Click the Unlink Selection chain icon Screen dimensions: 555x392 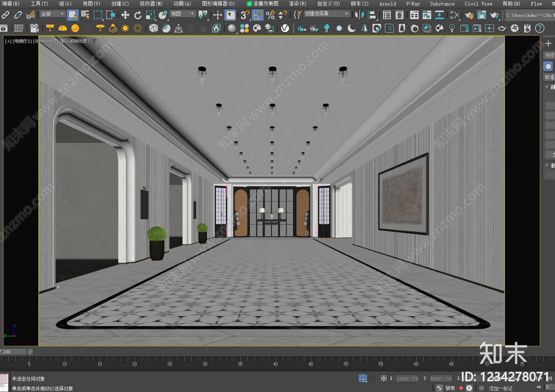coord(18,15)
